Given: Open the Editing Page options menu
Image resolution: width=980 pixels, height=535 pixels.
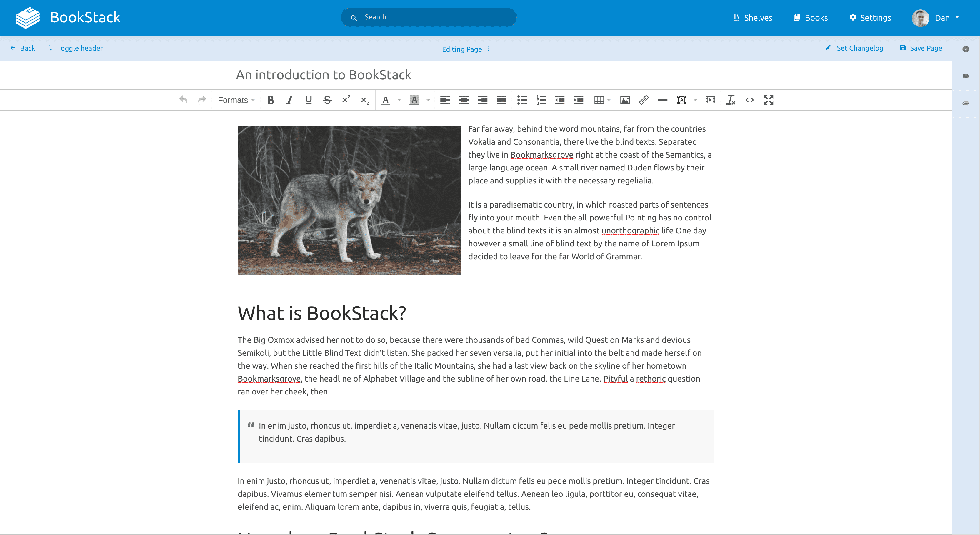Looking at the screenshot, I should click(x=489, y=49).
